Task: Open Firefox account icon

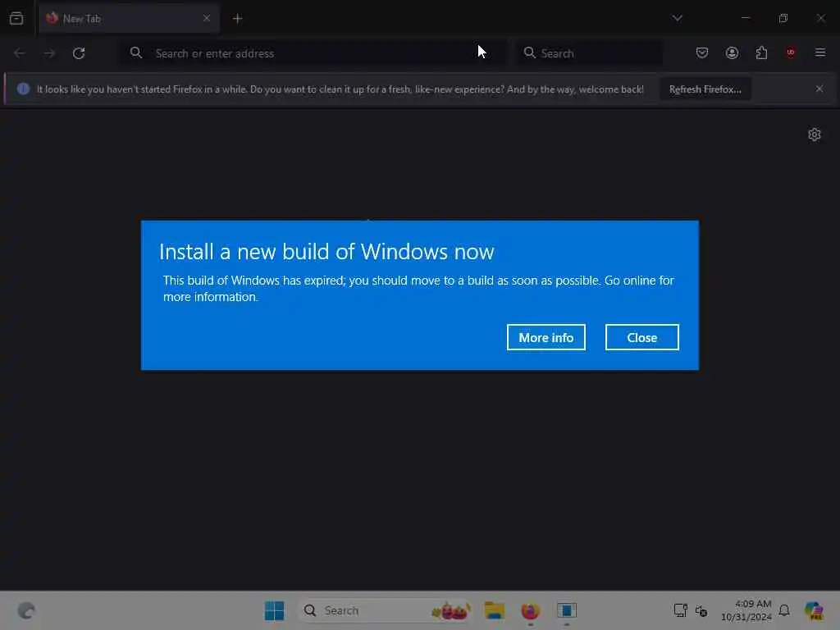Action: coord(732,52)
